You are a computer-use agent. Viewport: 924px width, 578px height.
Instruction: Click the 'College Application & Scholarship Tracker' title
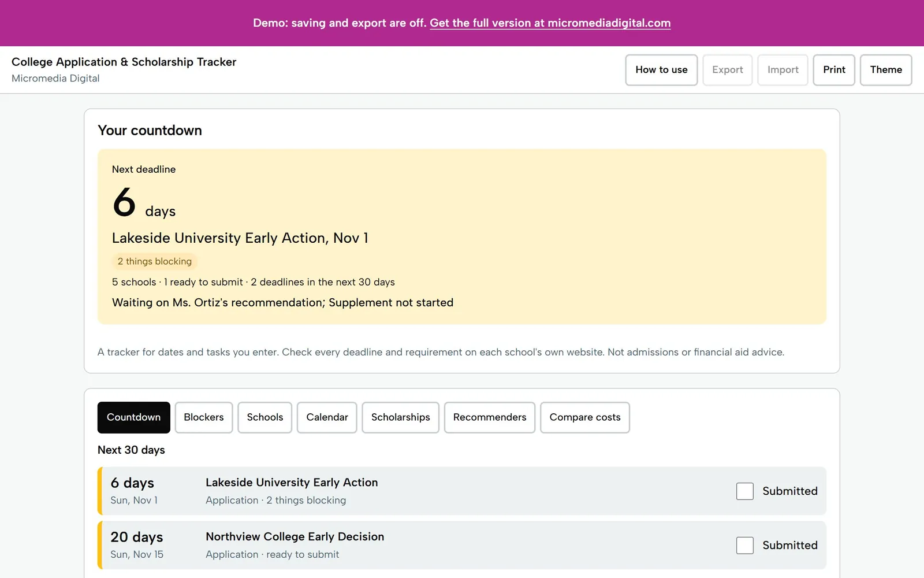click(124, 62)
